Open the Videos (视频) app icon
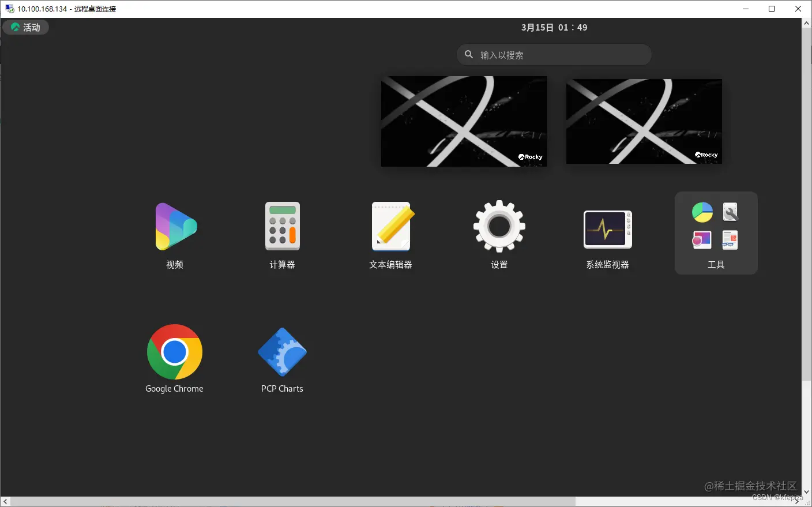This screenshot has height=507, width=812. (x=176, y=226)
